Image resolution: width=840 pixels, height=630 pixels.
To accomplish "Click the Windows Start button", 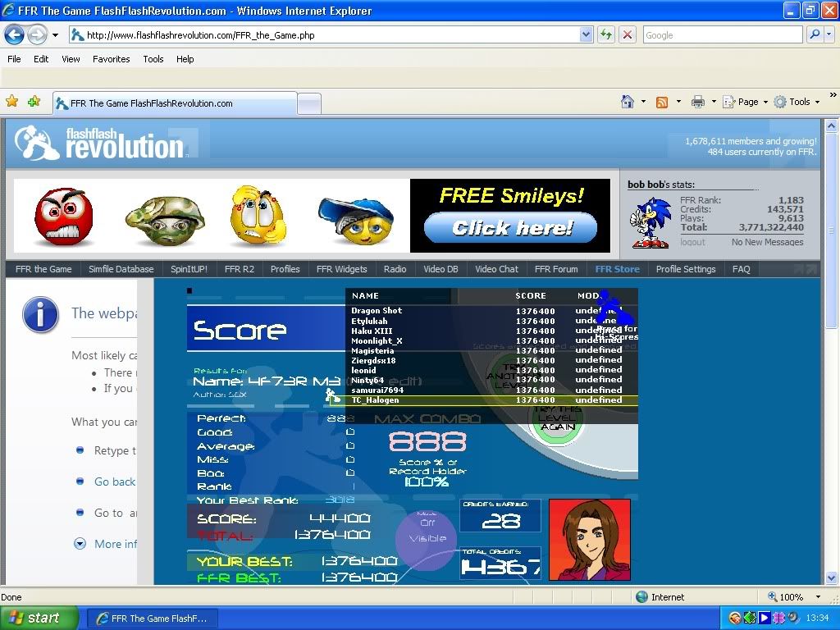I will tap(39, 618).
